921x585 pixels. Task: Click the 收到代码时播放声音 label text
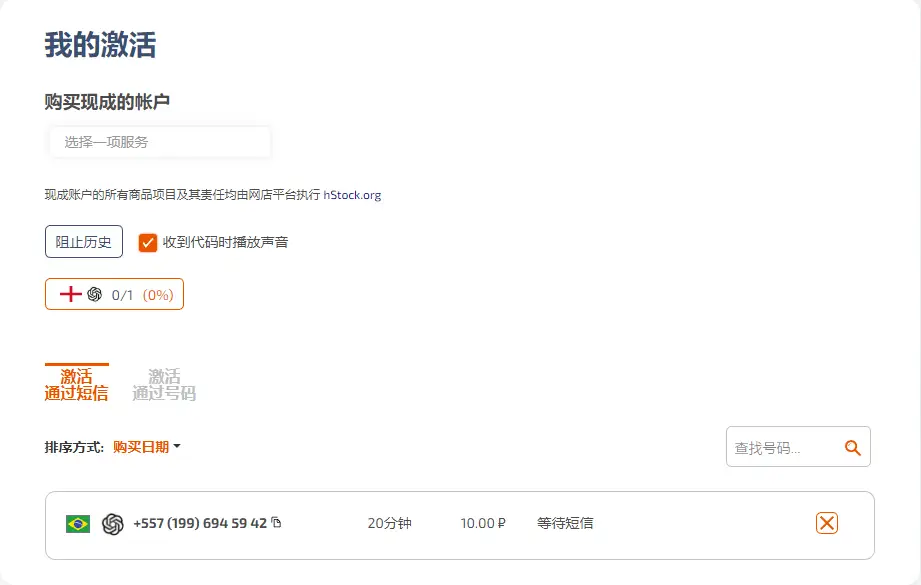point(225,242)
